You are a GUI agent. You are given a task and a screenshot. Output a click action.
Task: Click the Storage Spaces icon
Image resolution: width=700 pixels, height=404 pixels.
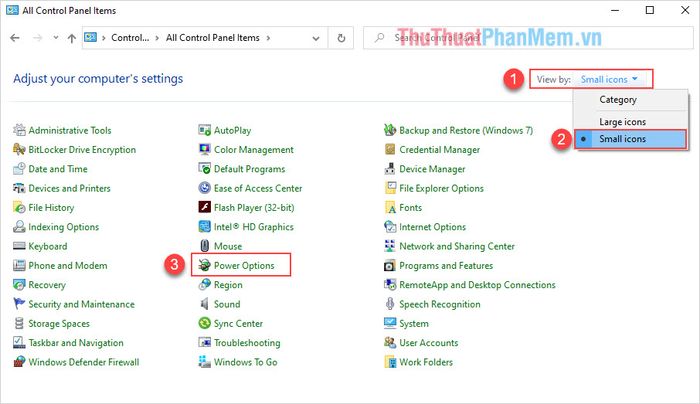click(x=19, y=323)
